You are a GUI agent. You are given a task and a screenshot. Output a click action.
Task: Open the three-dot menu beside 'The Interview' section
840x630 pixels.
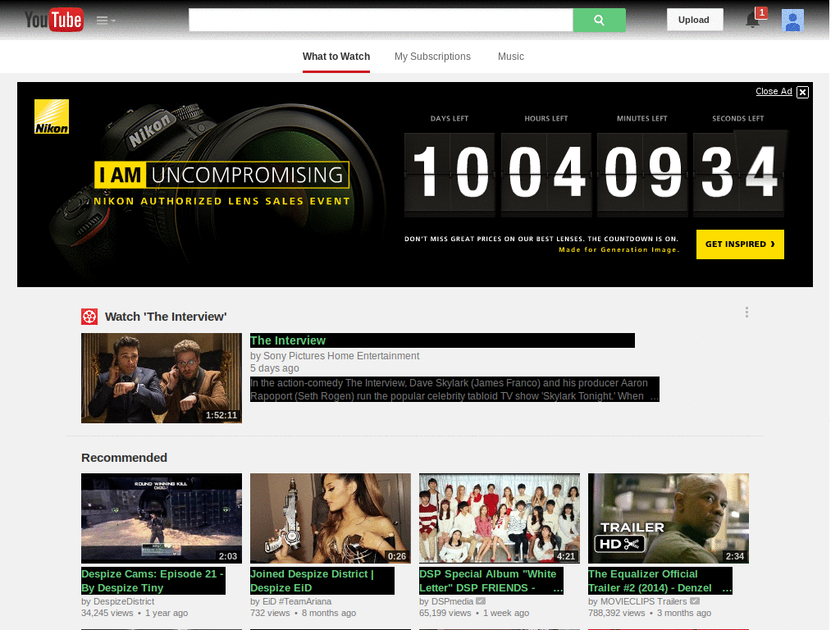click(x=746, y=313)
